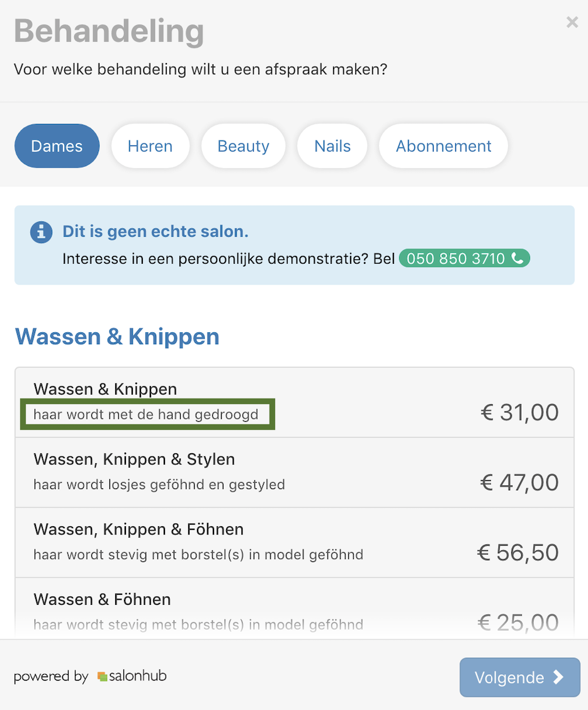Image resolution: width=588 pixels, height=710 pixels.
Task: Click the phone handset icon
Action: (517, 258)
